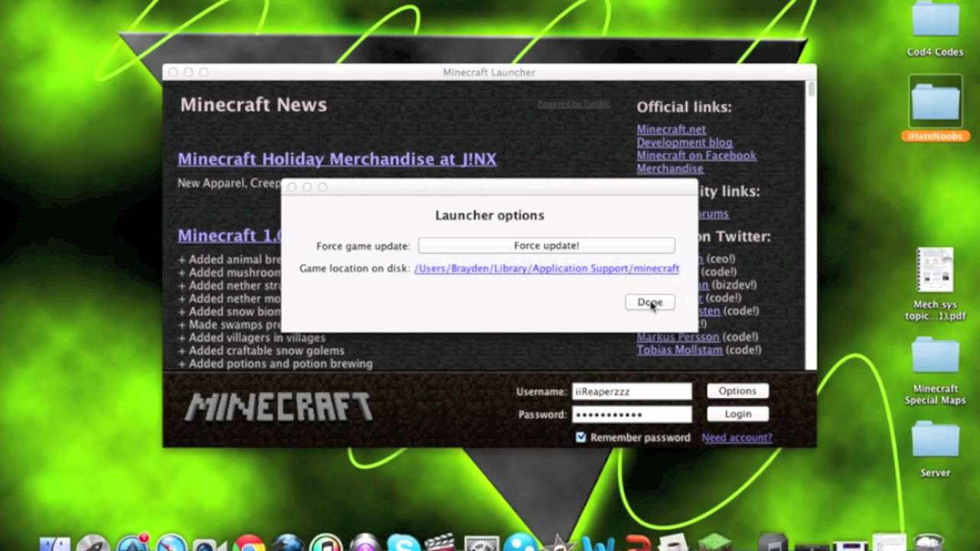Click the Done button in Launcher options
The height and width of the screenshot is (551, 980).
coord(650,302)
